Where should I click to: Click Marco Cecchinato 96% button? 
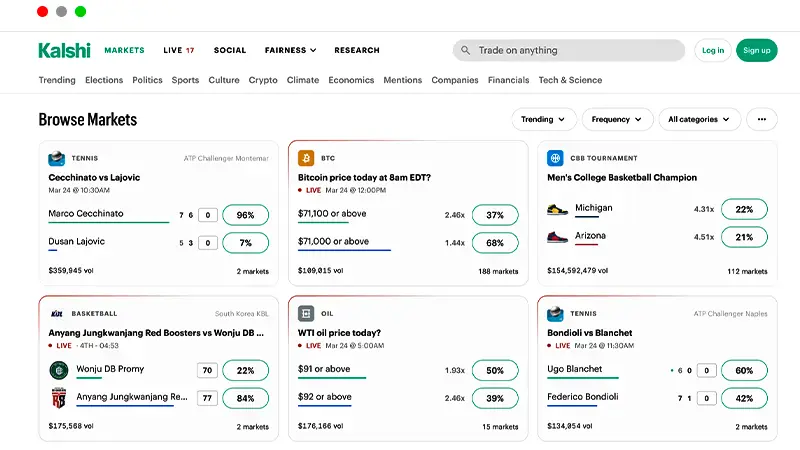pyautogui.click(x=245, y=215)
